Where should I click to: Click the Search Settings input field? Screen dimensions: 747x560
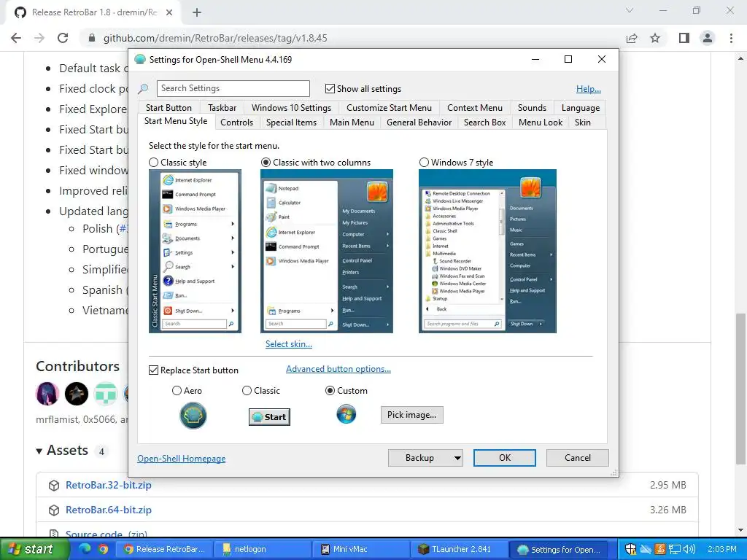pos(233,88)
